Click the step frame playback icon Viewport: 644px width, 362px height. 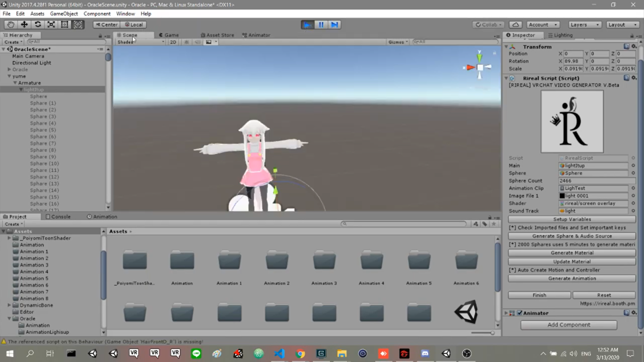point(334,24)
